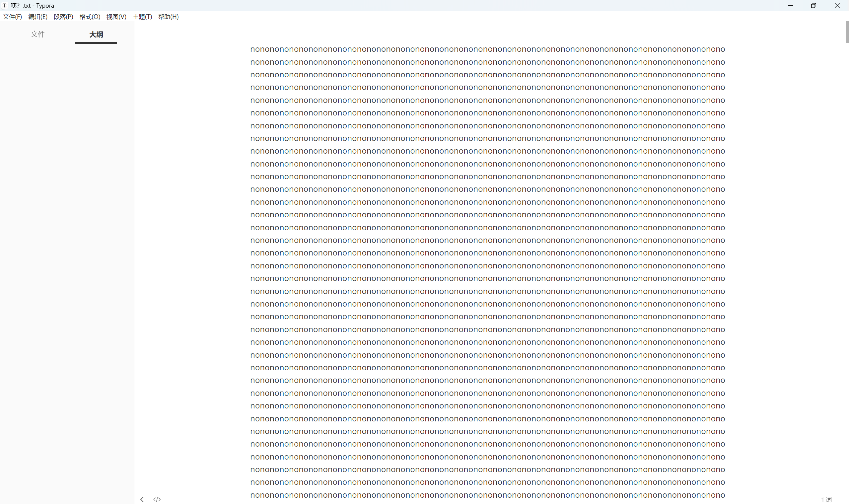849x504 pixels.
Task: Open the 编辑(E) menu
Action: [38, 17]
